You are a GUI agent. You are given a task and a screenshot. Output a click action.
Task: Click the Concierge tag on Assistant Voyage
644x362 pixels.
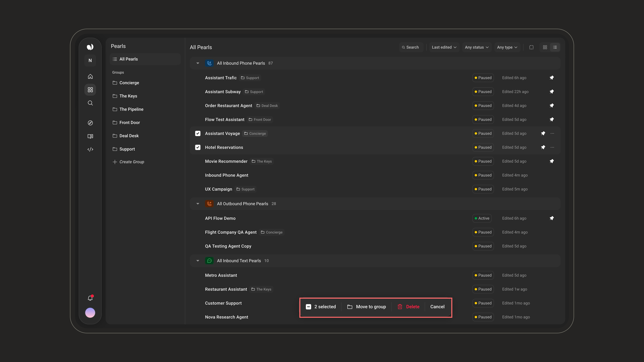click(255, 134)
